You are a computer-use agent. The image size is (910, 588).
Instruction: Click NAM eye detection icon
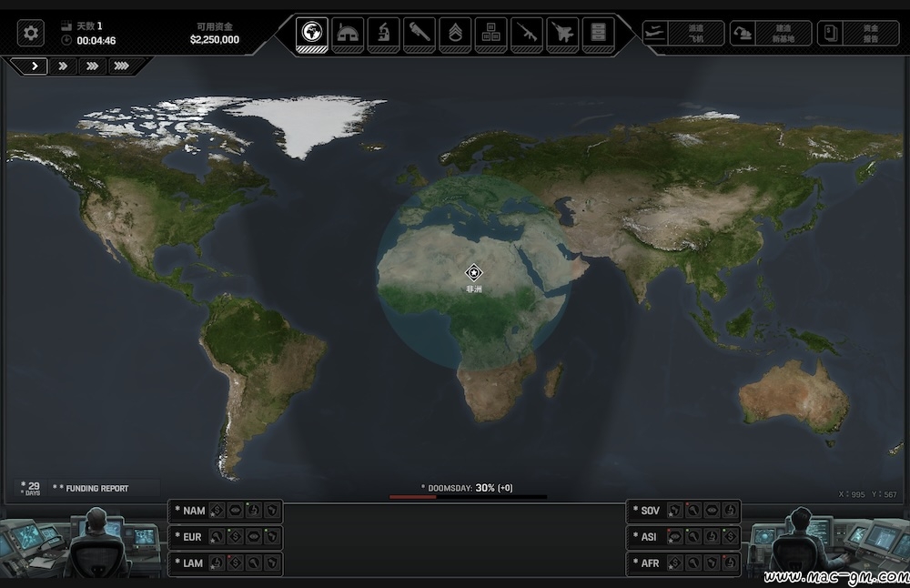point(235,511)
